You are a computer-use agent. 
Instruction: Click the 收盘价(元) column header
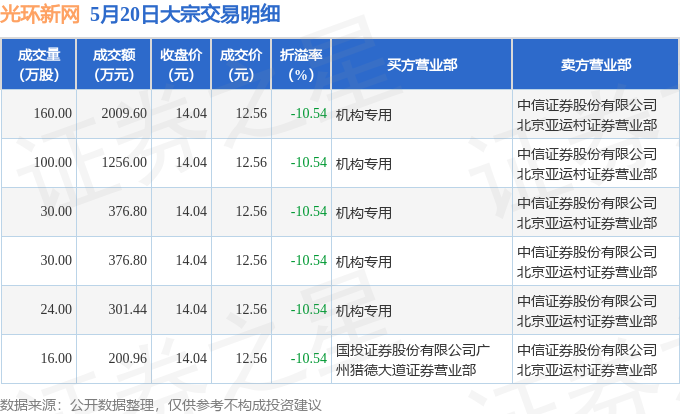(181, 65)
